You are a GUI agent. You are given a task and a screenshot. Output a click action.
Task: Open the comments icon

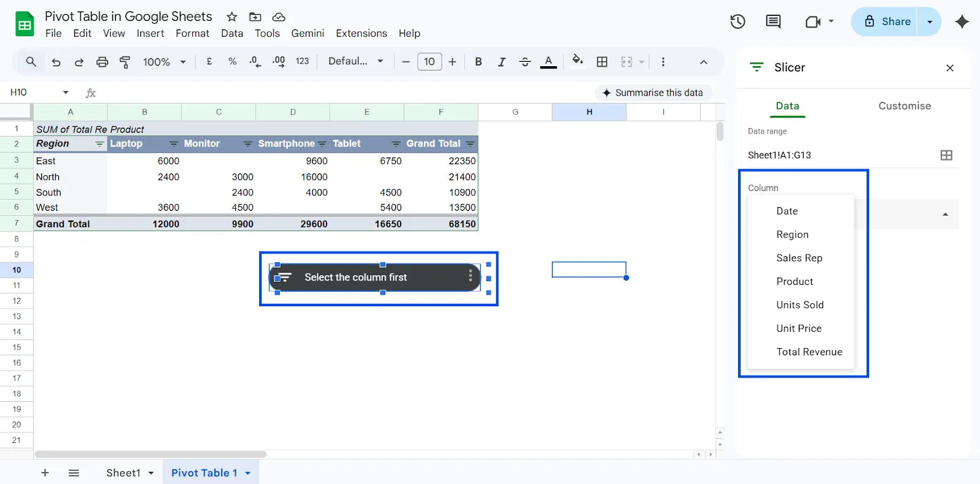[x=773, y=22]
